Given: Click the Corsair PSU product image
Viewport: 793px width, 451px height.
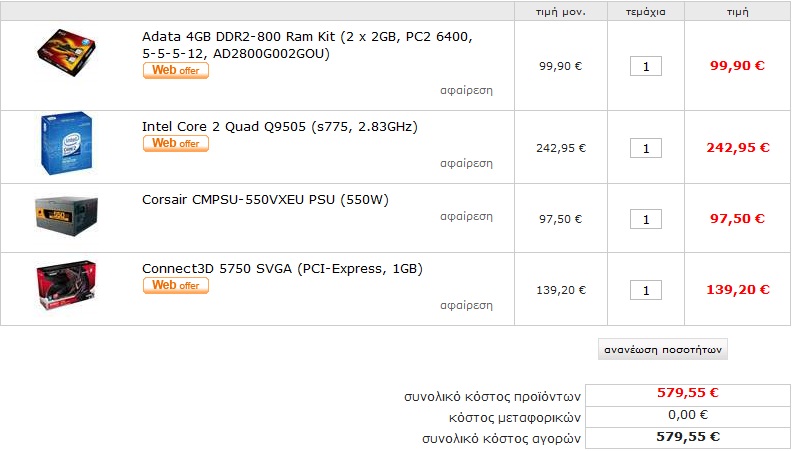Looking at the screenshot, I should coord(66,216).
